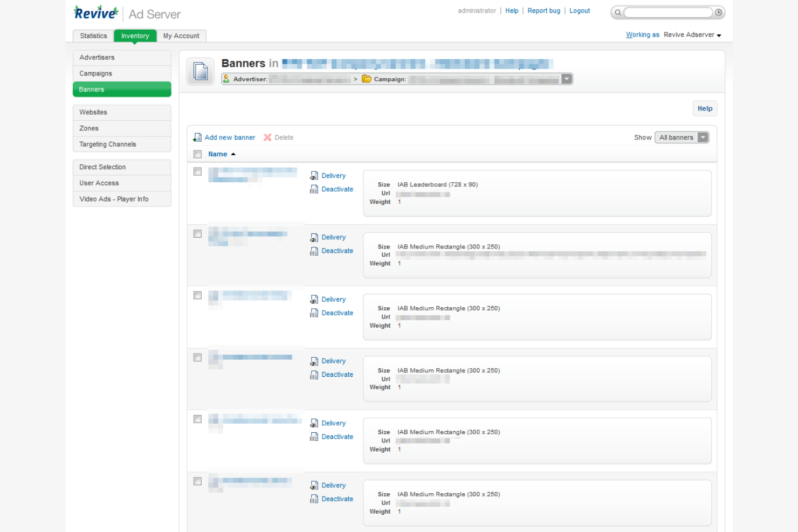Click inside the search input field
The height and width of the screenshot is (532, 798).
click(x=669, y=12)
